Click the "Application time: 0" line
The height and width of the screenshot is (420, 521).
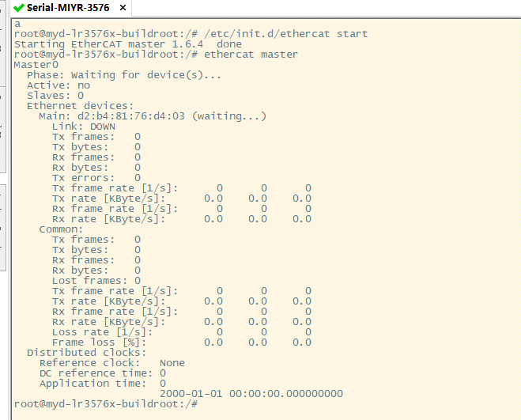coord(102,384)
